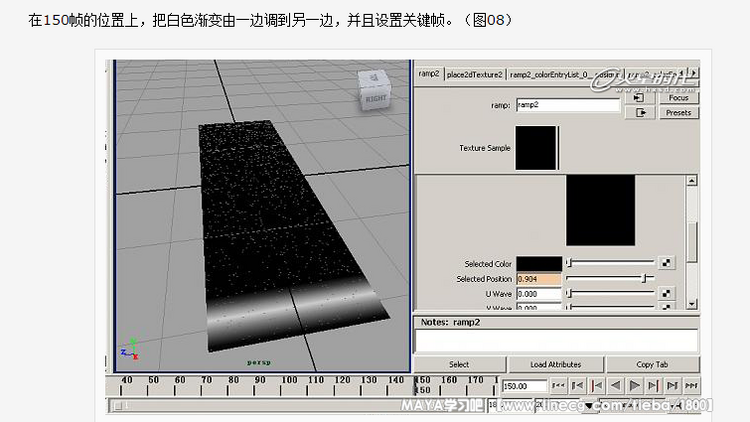Click the XYZ axis indicator in viewport
Screen dimensions: 750x422
[x=130, y=349]
